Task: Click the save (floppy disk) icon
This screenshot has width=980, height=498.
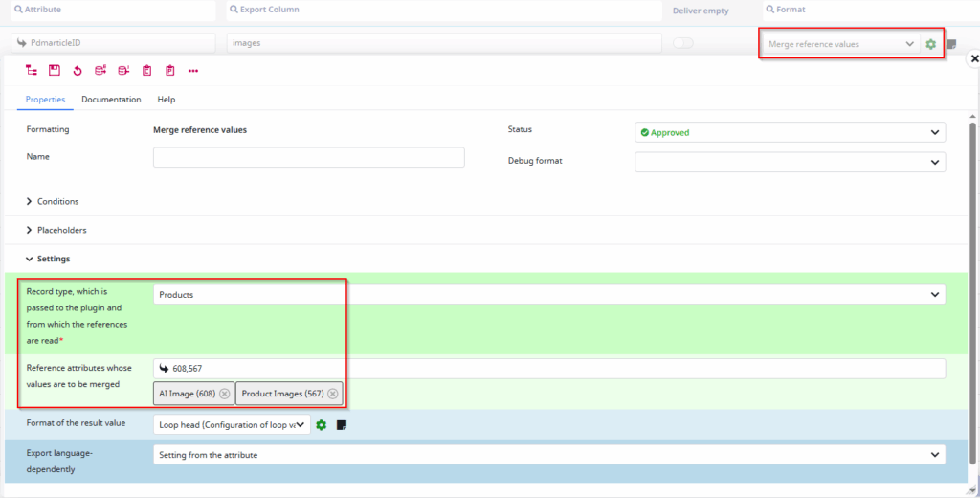Action: coord(55,71)
